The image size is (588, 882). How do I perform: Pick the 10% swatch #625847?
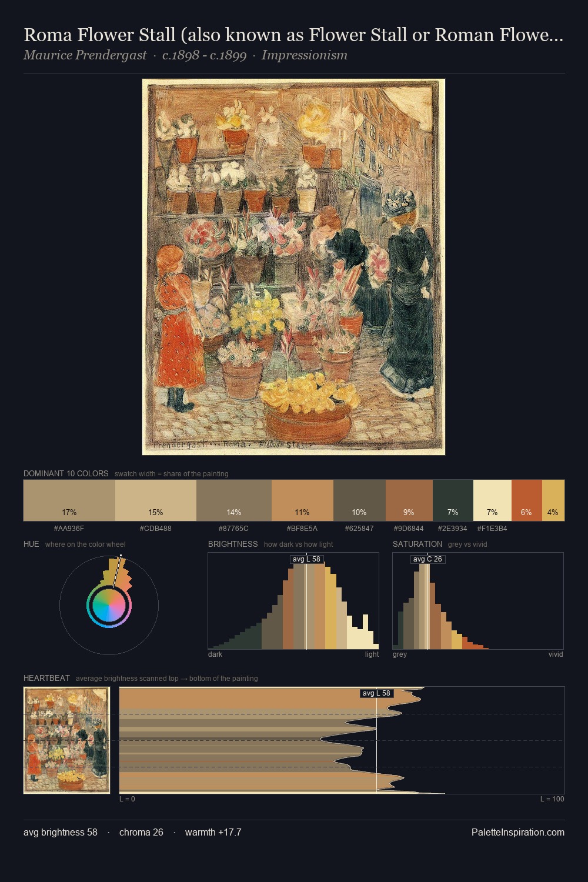pos(359,500)
